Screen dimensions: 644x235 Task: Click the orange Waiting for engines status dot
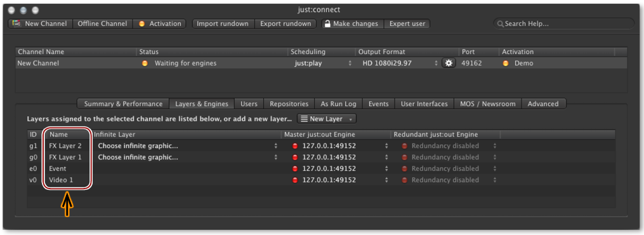pos(145,64)
